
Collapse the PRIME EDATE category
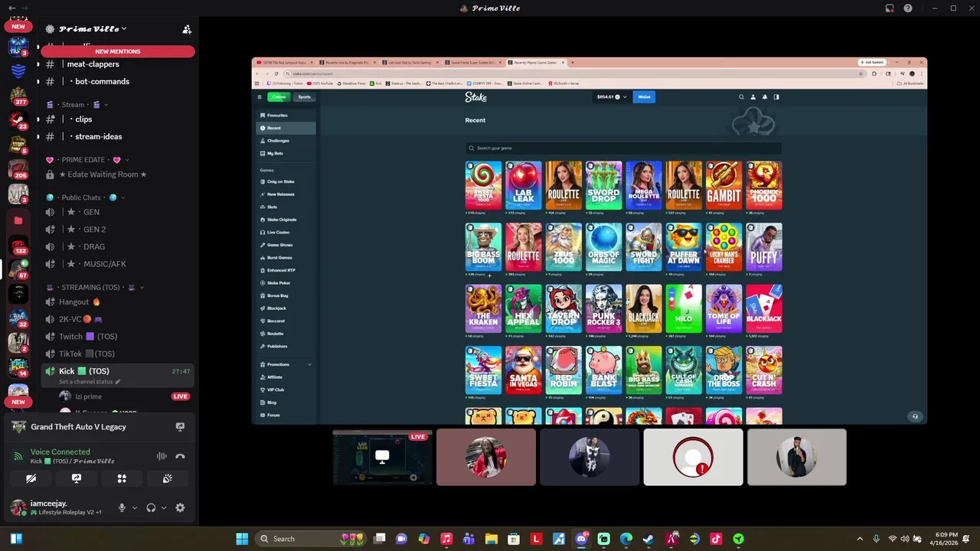point(126,160)
